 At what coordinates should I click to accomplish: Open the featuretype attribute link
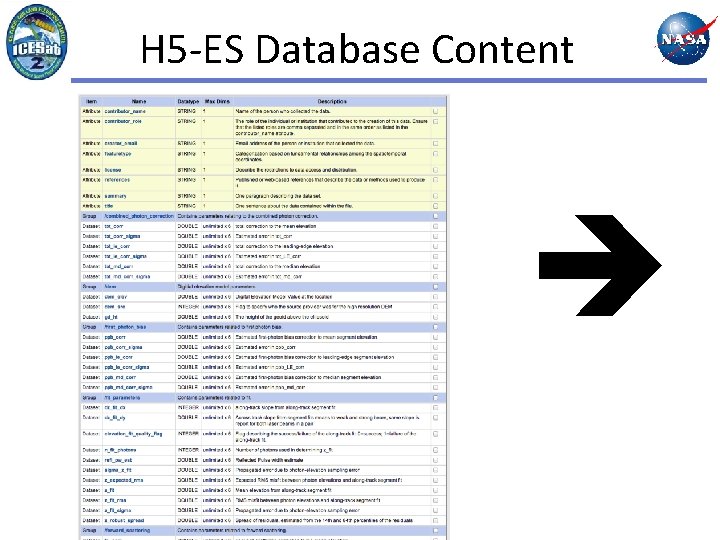point(118,154)
